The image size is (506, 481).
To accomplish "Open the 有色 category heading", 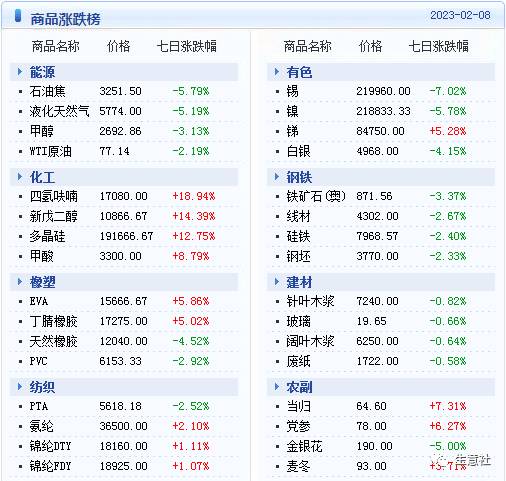I will coord(299,72).
